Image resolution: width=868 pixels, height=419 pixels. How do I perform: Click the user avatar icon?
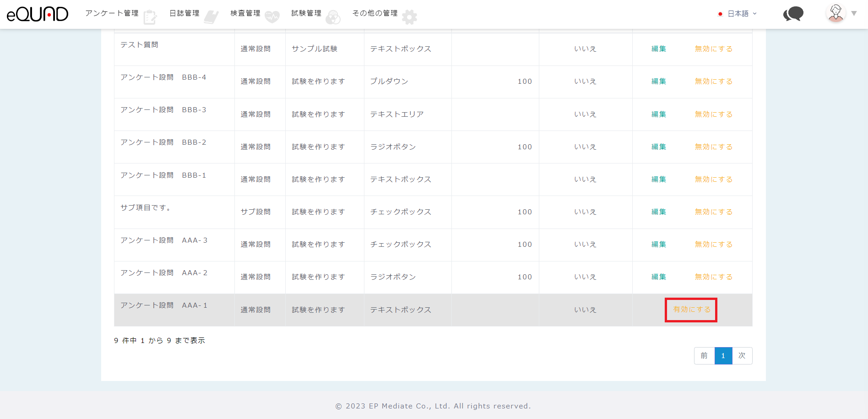click(836, 13)
